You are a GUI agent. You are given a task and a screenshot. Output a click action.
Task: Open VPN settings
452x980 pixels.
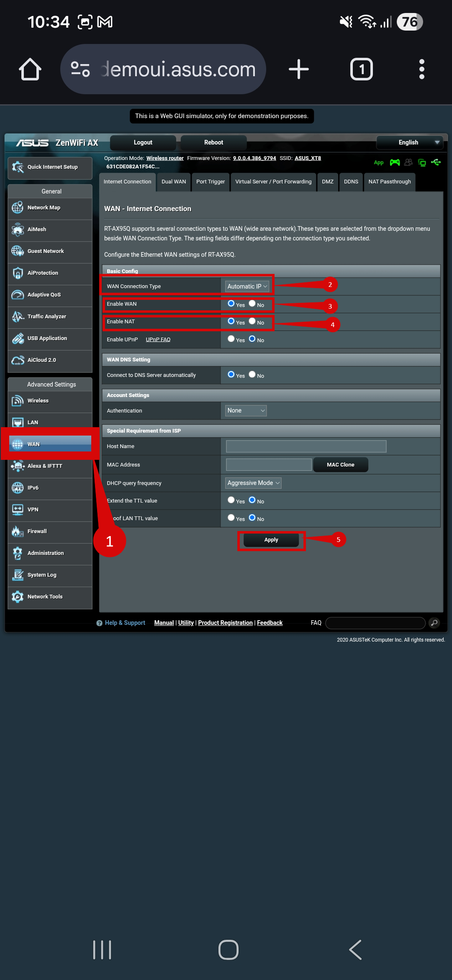50,510
